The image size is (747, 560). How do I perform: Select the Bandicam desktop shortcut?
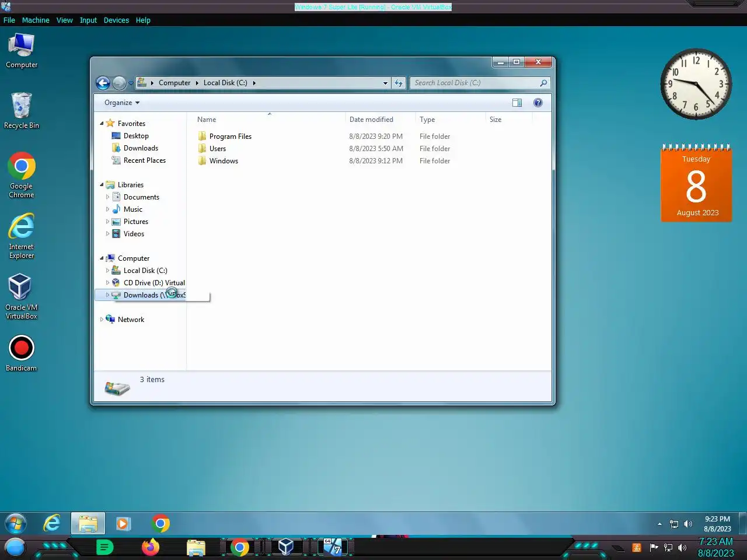coord(22,353)
